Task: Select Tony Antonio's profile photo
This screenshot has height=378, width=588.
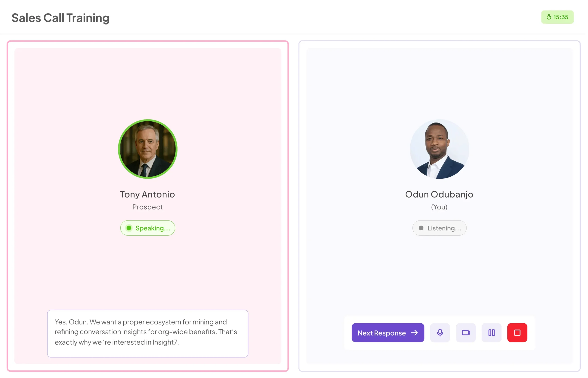Action: point(148,149)
